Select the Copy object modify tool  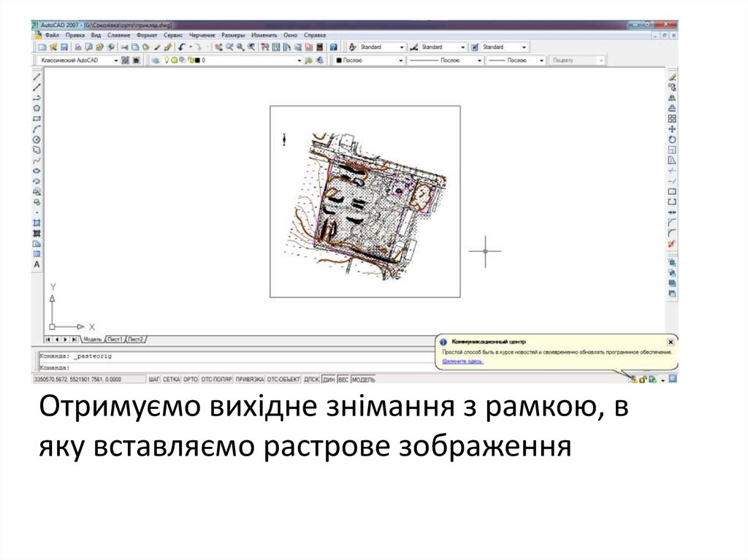pos(672,88)
